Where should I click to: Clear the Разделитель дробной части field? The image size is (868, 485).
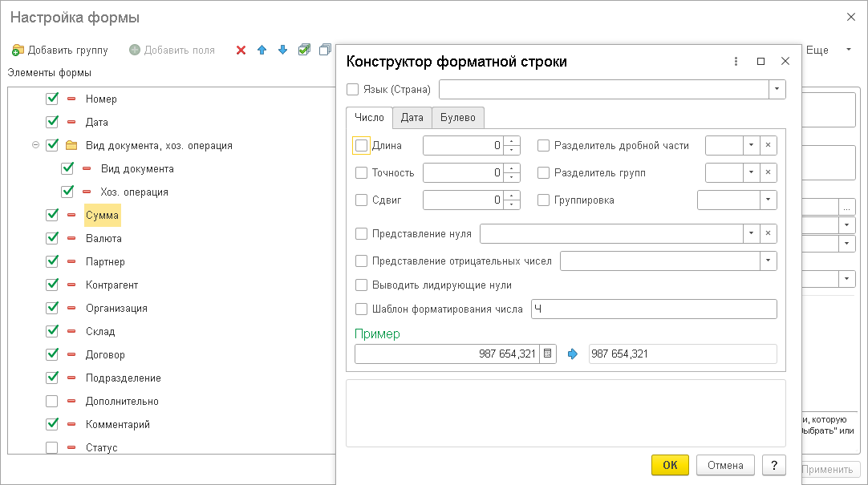[768, 146]
